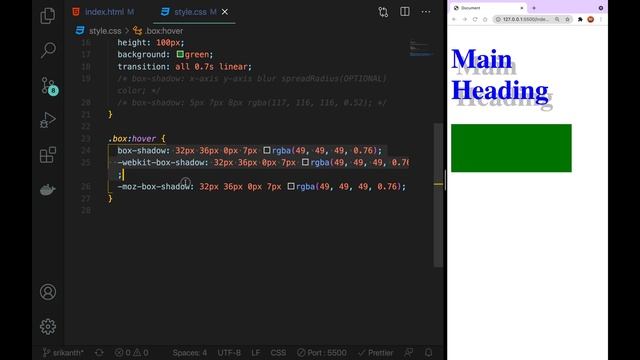Click the .box:hover selector text
640x360 pixels.
tap(132, 139)
